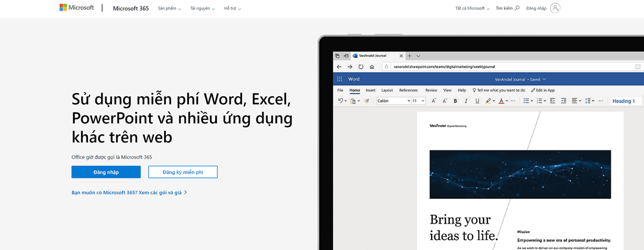Expand the highlight color dropdown arrow
Screen dimensions: 644x250
tap(494, 101)
